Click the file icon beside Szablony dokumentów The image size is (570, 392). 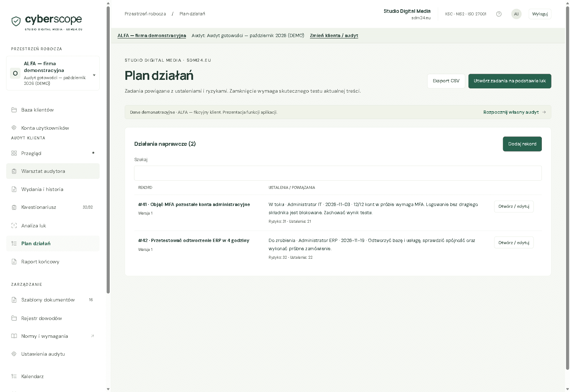click(x=14, y=300)
